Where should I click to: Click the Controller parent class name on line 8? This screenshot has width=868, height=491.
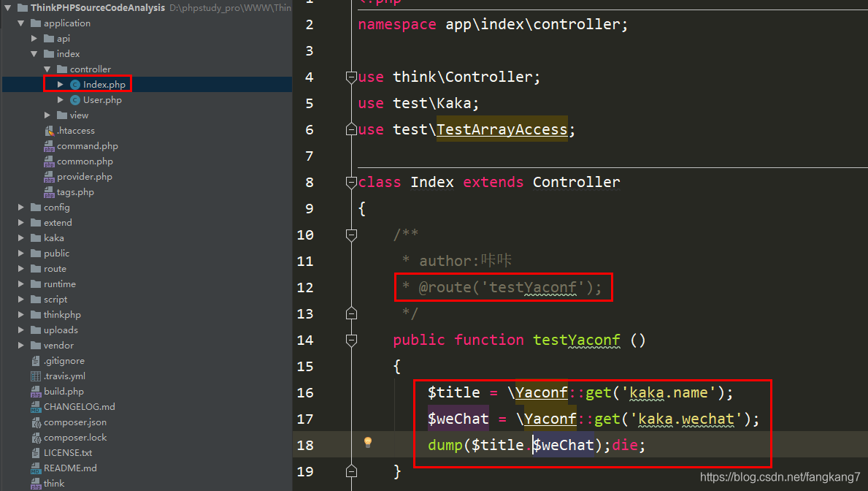(576, 183)
